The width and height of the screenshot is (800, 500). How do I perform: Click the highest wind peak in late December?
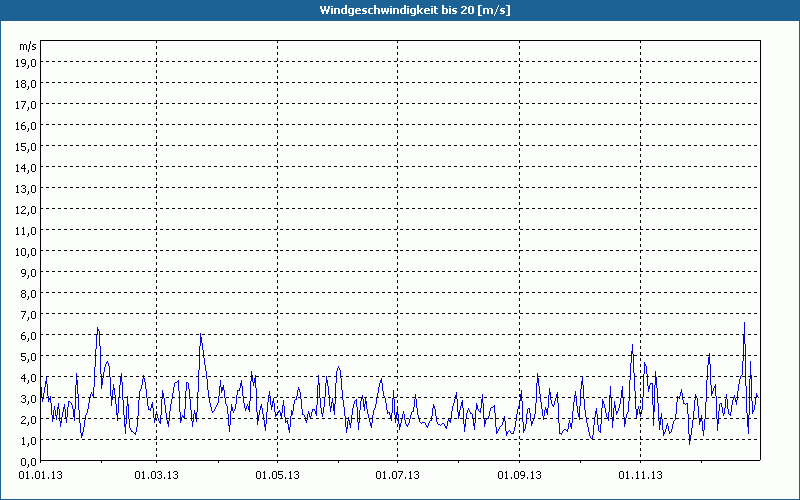tap(744, 323)
